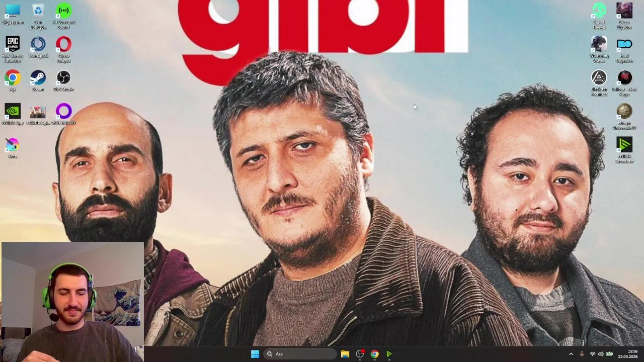Open the green arrow app on taskbar
644x362 pixels.
click(x=389, y=354)
